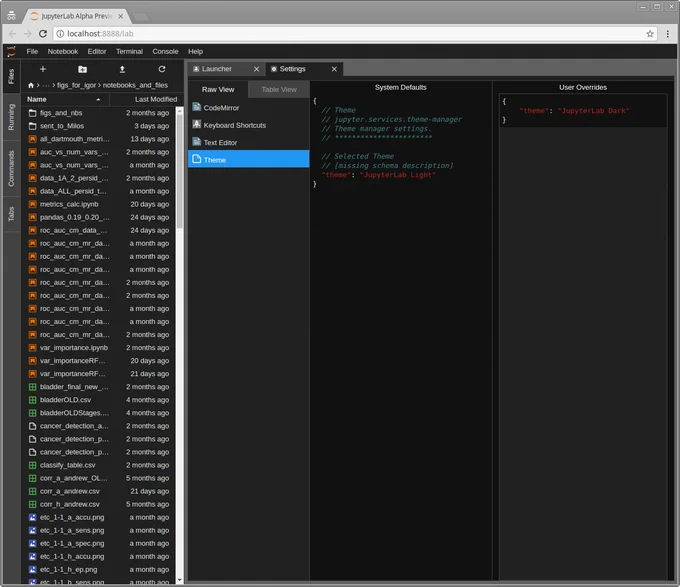Select the CodeMirror settings entry
The image size is (680, 587).
(248, 108)
